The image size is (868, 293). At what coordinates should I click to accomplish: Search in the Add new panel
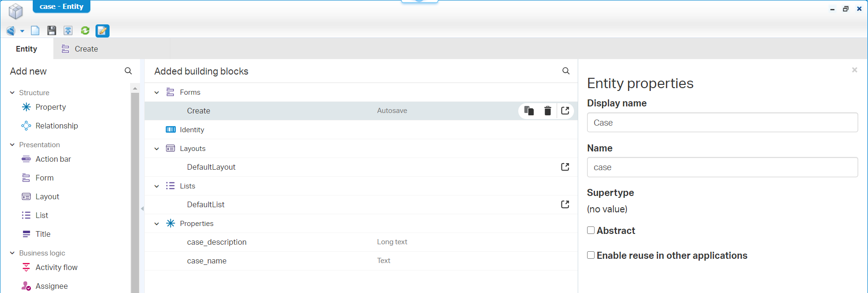click(x=128, y=71)
